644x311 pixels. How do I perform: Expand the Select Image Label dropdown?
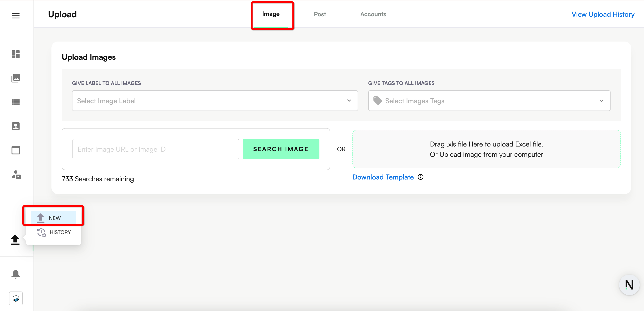coord(215,101)
